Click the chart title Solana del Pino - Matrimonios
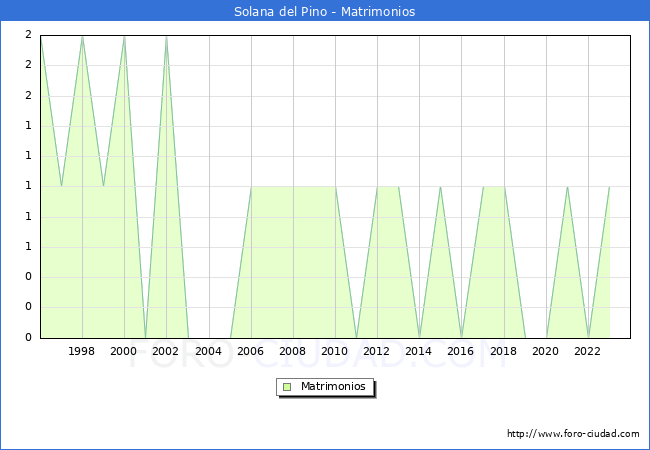650x450 pixels. pyautogui.click(x=325, y=12)
